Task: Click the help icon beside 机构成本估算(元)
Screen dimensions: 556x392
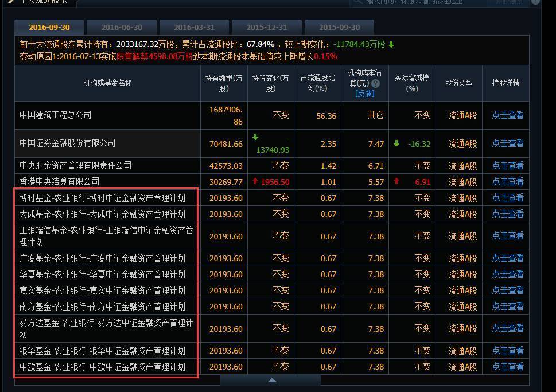Action: (375, 83)
